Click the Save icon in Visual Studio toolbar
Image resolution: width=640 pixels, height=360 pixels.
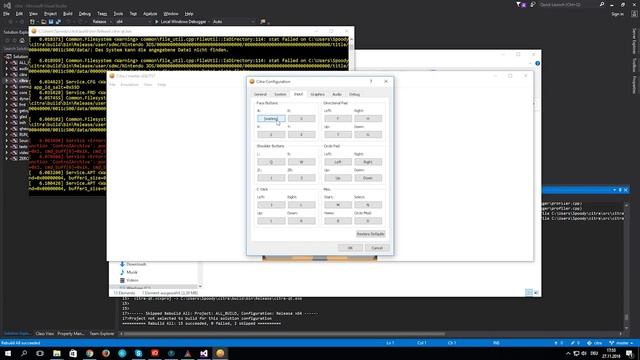point(51,22)
